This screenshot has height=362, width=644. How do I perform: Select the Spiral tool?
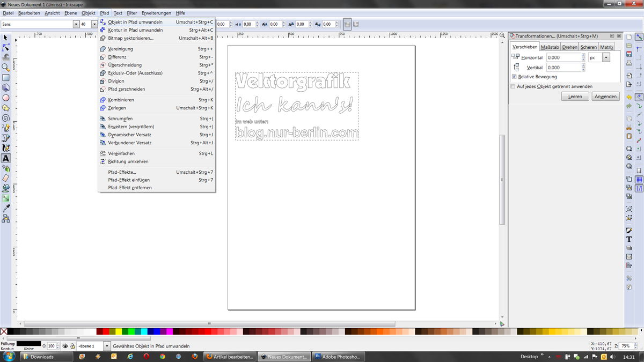coord(6,118)
